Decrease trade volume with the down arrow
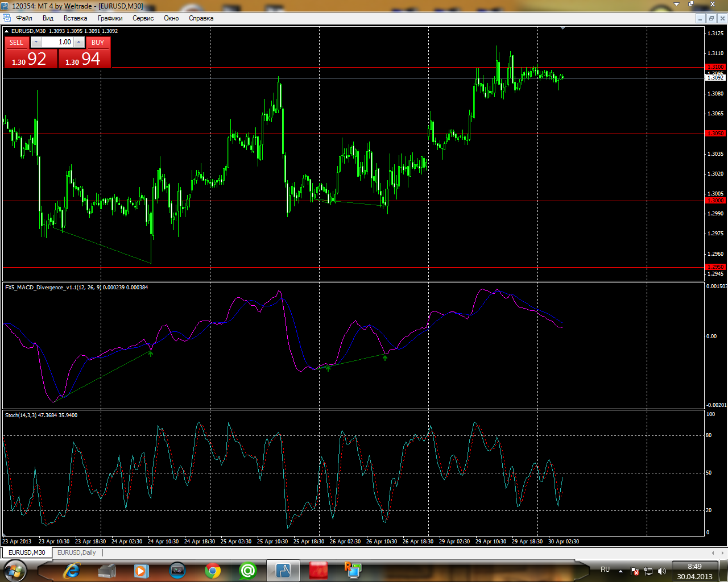Screen dimensions: 728x582 coord(36,43)
